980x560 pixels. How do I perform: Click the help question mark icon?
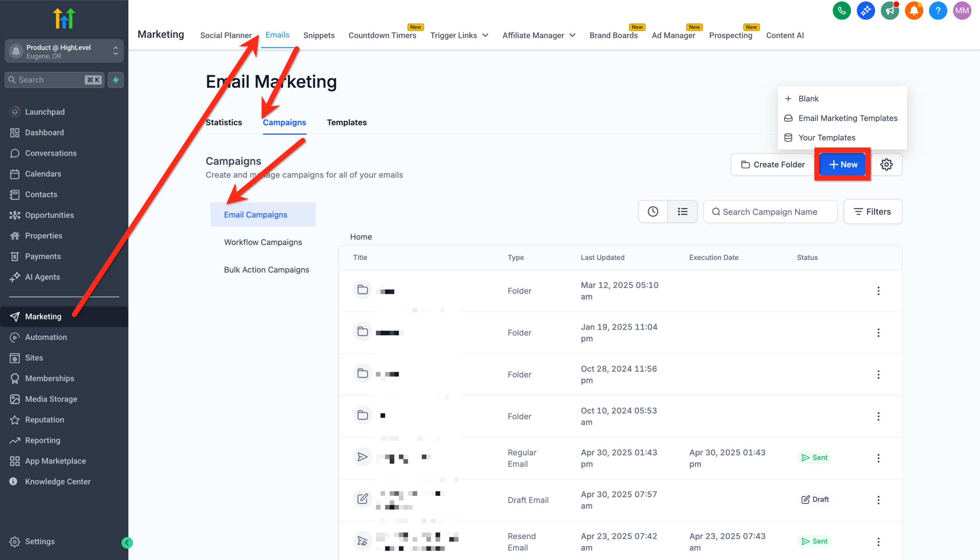click(938, 10)
